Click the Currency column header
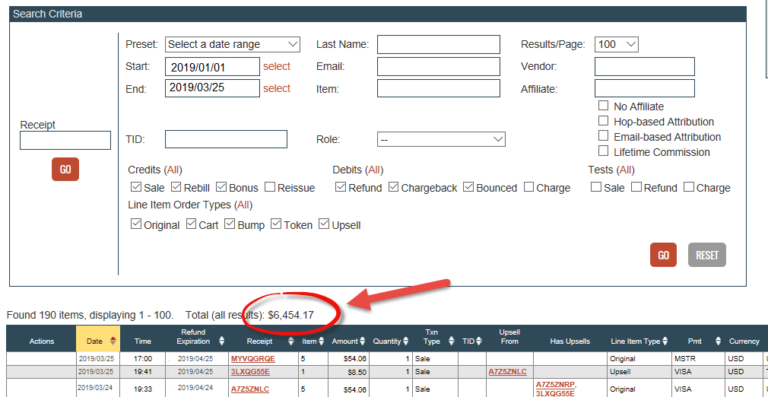768x397 pixels. (744, 341)
